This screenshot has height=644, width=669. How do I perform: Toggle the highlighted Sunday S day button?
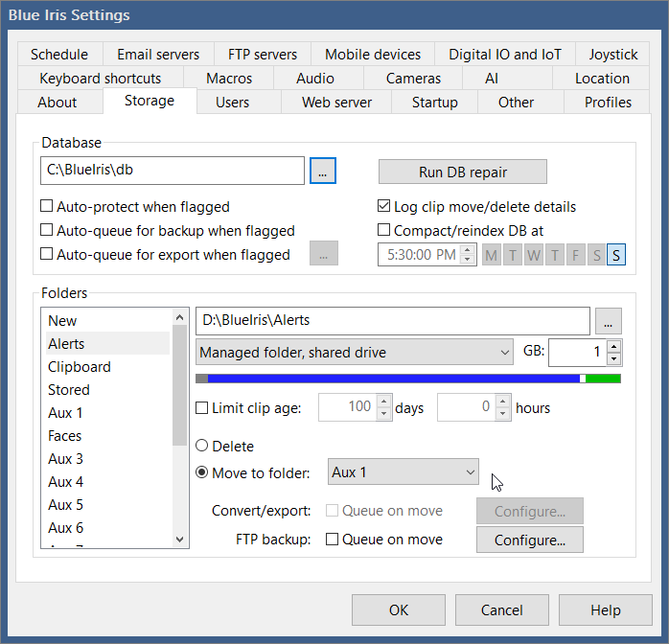[616, 255]
